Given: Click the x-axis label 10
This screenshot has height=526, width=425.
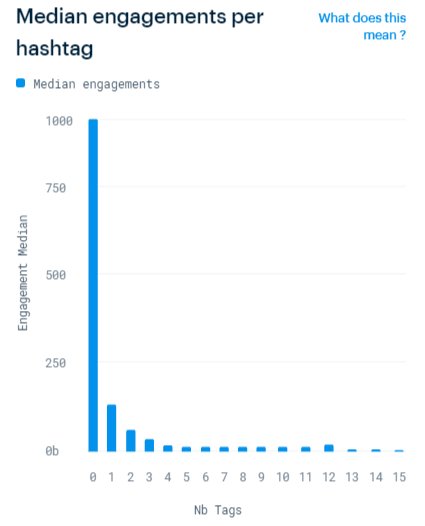Looking at the screenshot, I should click(x=282, y=477).
